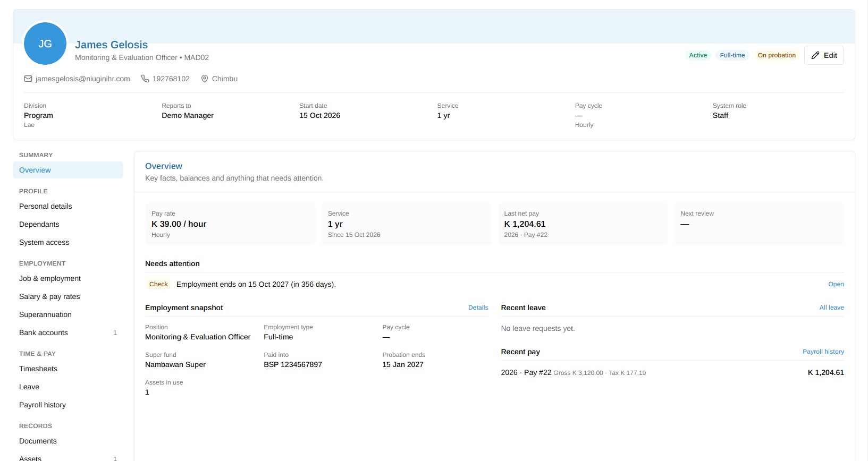Viewport: 868px width, 461px height.
Task: Click the Service 1 yr summary card
Action: [x=407, y=224]
